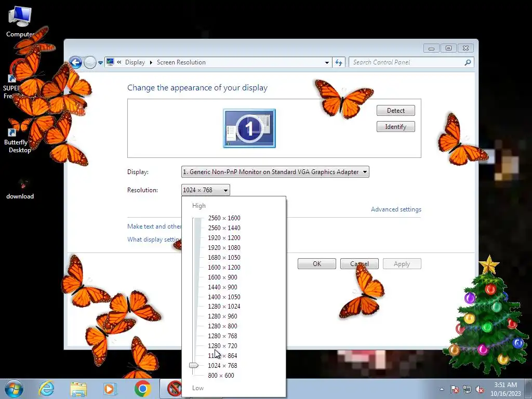Select 1920 × 1080 resolution

click(224, 247)
